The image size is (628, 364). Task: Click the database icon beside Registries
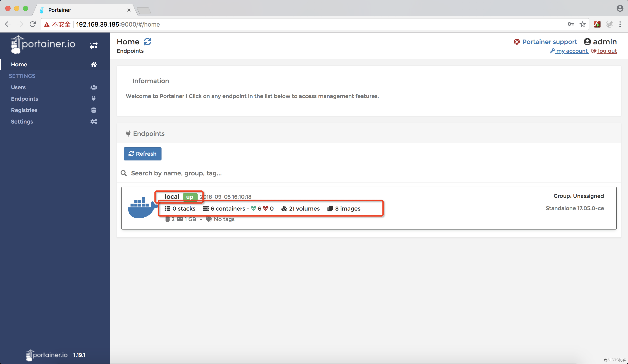[x=94, y=110]
